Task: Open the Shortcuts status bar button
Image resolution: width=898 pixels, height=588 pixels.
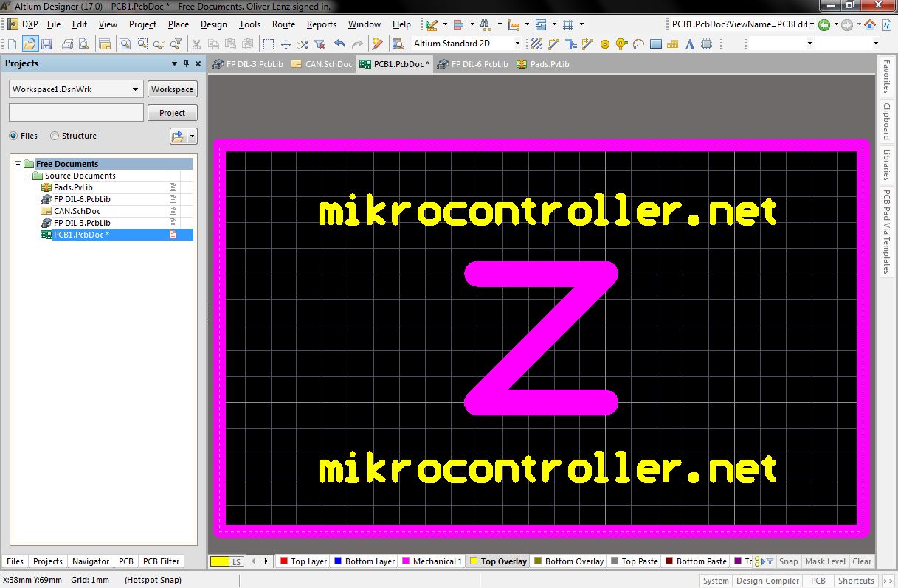Action: [x=856, y=581]
